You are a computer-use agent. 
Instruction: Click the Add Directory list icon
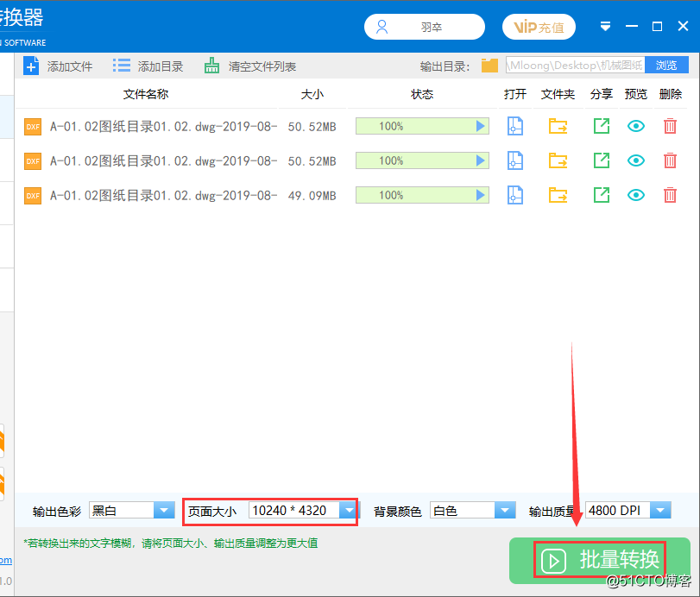(x=122, y=66)
